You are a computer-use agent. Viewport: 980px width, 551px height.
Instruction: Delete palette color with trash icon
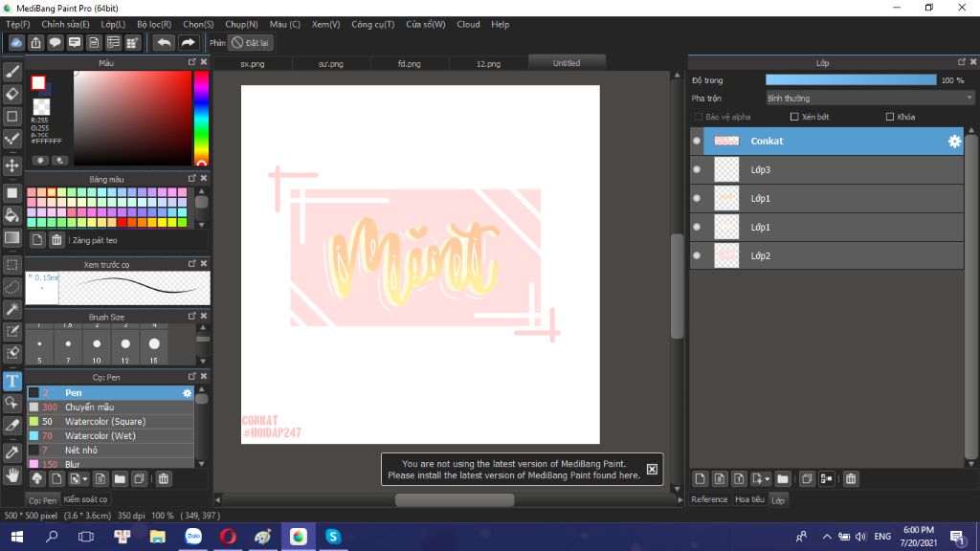pyautogui.click(x=56, y=240)
